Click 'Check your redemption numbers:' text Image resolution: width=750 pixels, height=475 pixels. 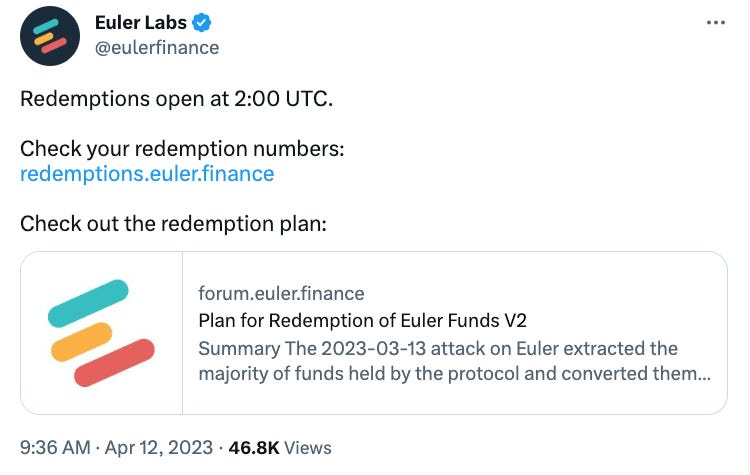tap(182, 149)
